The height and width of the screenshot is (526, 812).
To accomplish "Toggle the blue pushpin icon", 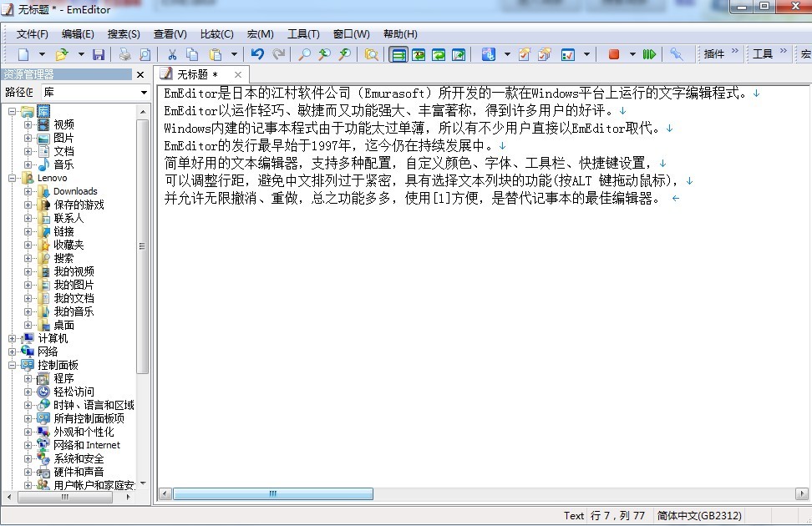I will pos(676,54).
